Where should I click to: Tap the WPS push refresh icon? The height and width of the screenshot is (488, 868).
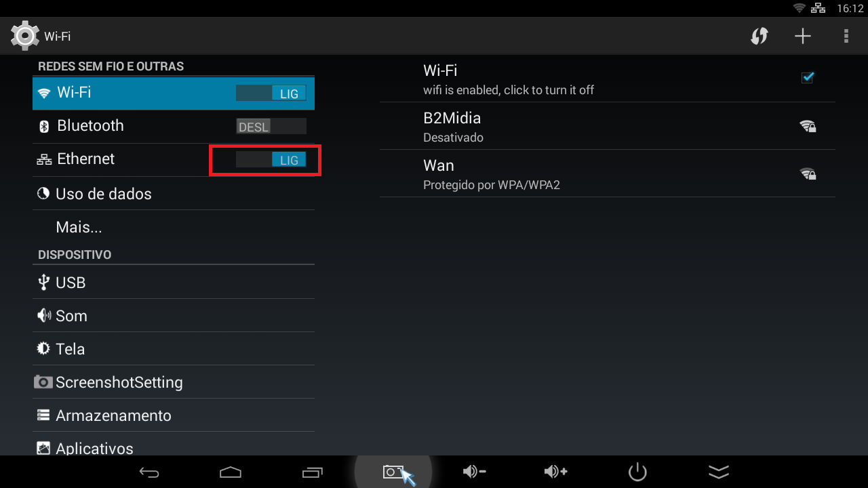click(759, 36)
